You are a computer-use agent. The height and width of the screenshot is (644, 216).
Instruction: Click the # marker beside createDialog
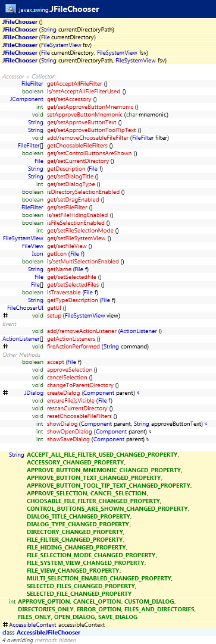tap(5, 393)
